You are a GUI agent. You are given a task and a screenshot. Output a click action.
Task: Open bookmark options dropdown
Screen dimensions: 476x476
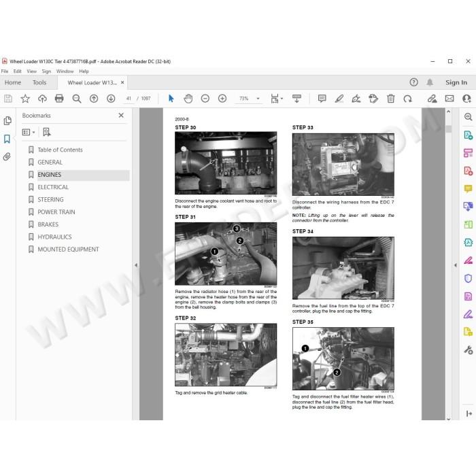29,132
